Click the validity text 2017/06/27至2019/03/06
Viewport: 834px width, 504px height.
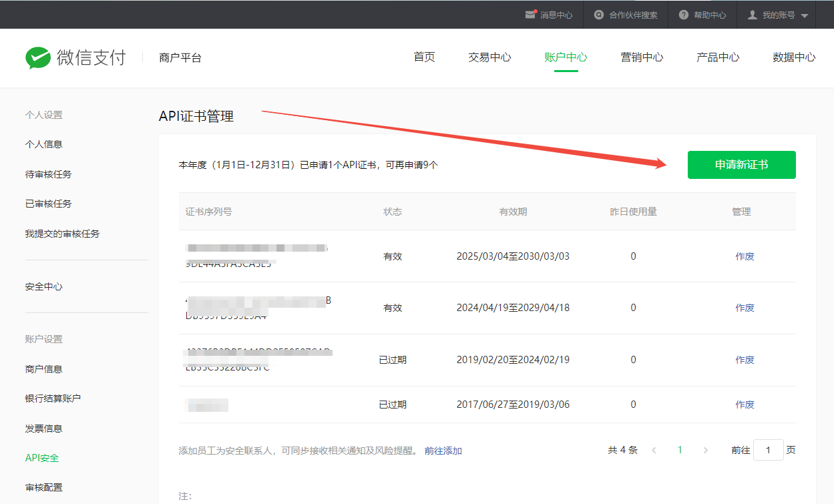513,405
